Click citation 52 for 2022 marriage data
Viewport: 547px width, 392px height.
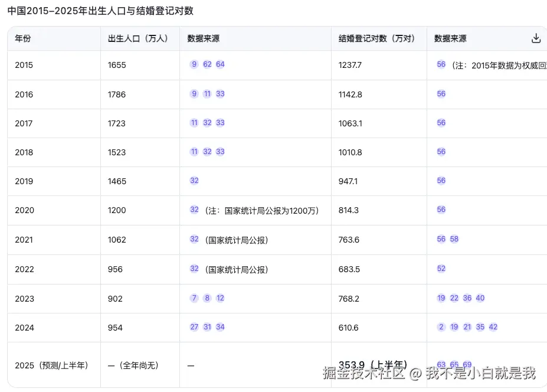coord(441,269)
